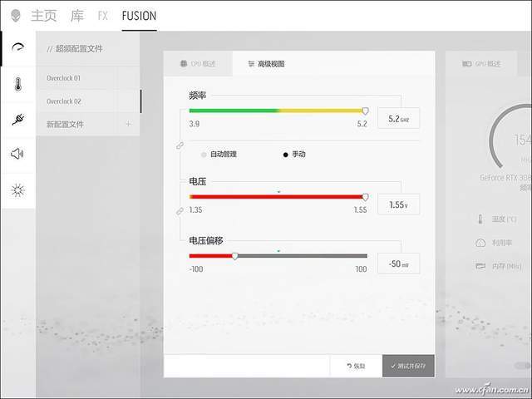Open the CPU 概述 tab

[x=198, y=64]
